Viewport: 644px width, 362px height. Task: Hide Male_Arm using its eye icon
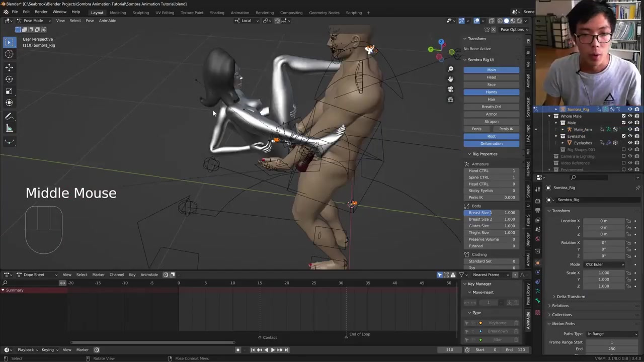pos(630,129)
